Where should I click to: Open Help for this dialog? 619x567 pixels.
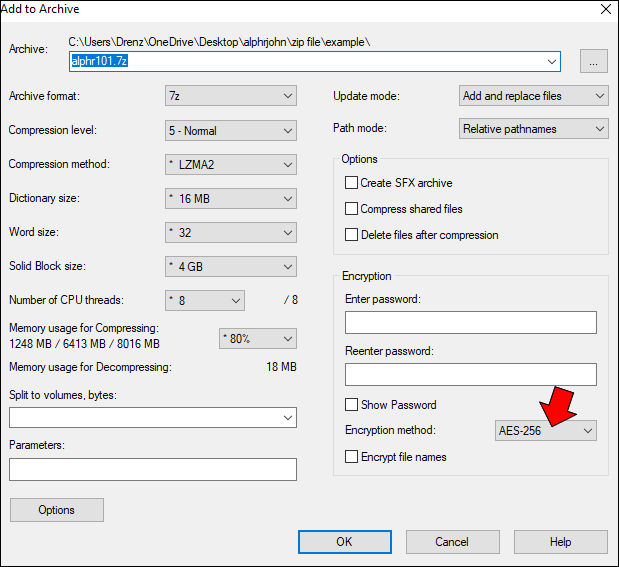(561, 542)
